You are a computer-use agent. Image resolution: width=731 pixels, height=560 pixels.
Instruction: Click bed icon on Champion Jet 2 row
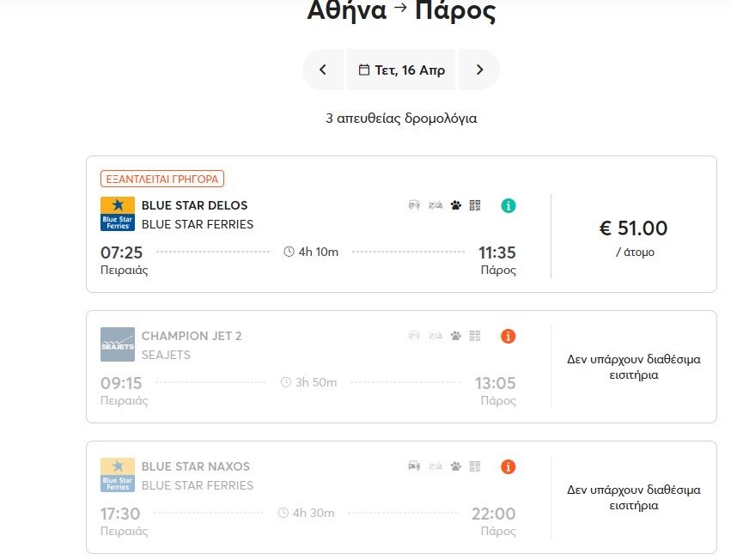pos(436,336)
